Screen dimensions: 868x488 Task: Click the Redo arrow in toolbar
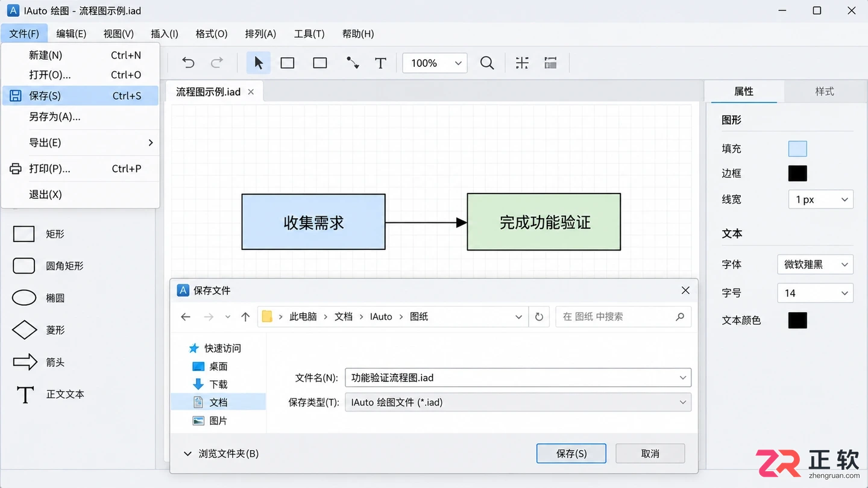[217, 63]
